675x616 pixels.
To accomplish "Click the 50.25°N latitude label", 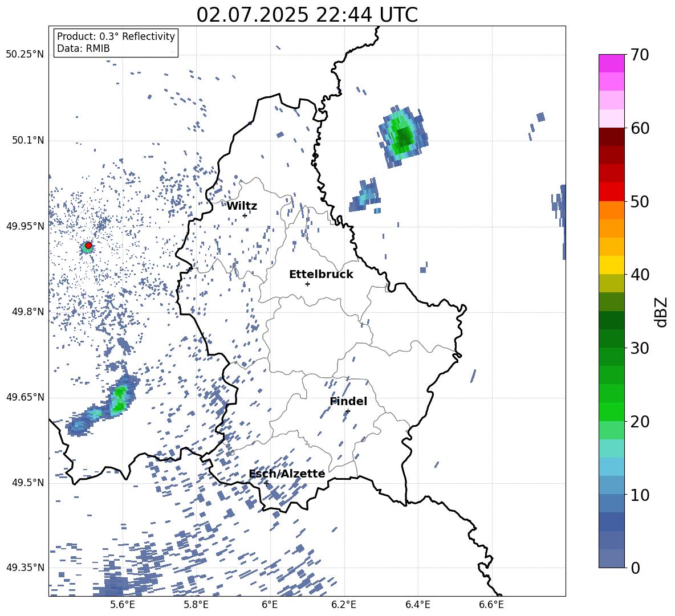I will click(25, 55).
